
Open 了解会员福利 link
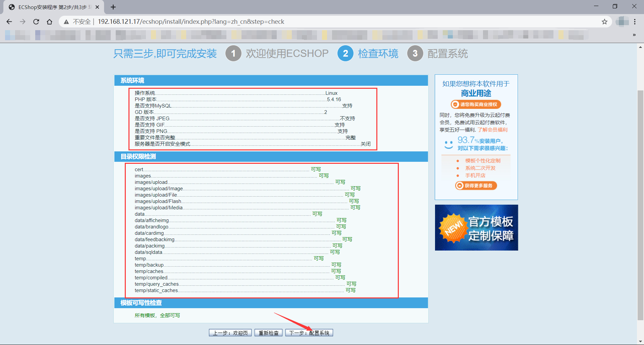coord(492,130)
